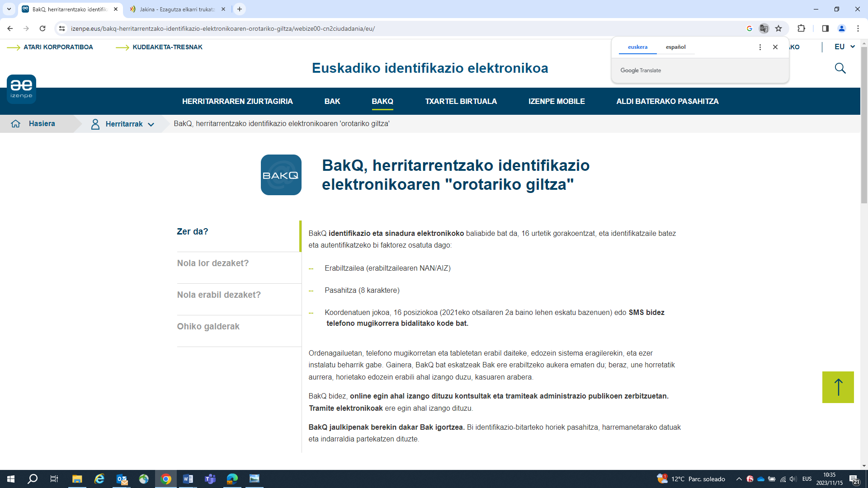Close the Google Translate popup

tap(775, 47)
